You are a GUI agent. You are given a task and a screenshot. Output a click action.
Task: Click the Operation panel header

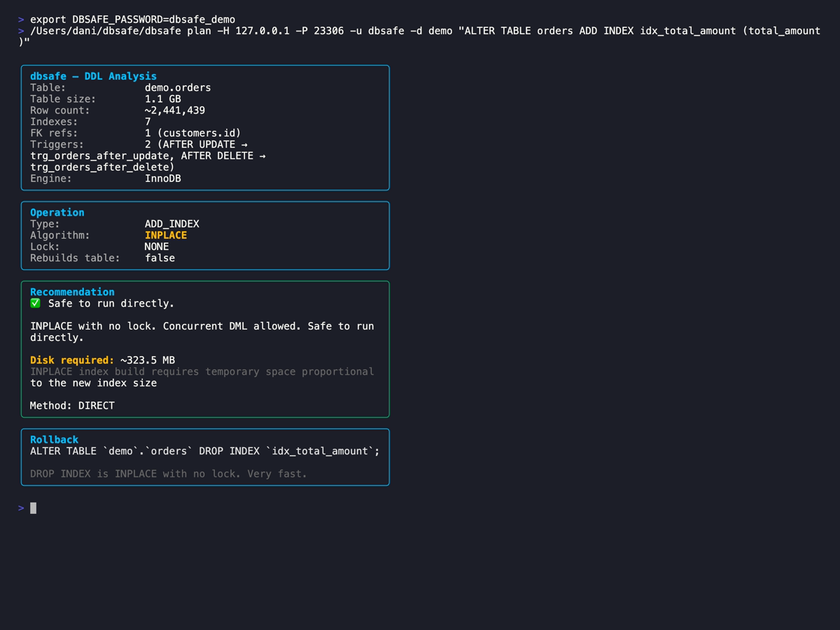(57, 212)
